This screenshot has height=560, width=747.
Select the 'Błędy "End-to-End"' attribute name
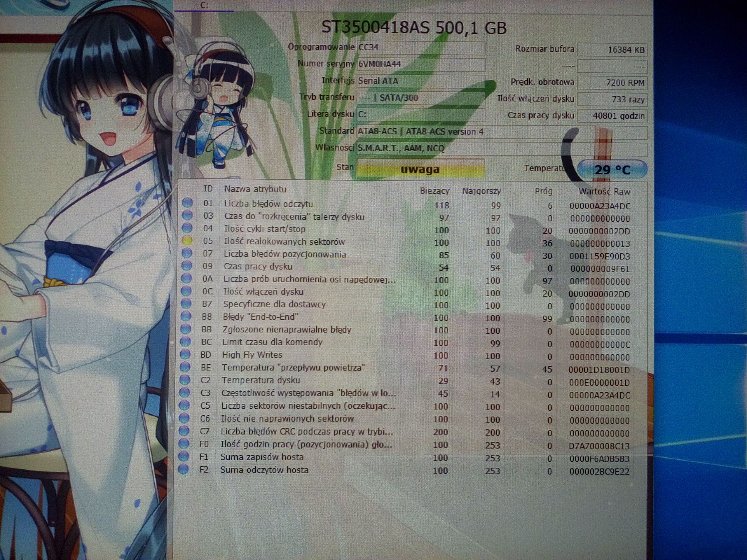pyautogui.click(x=260, y=317)
